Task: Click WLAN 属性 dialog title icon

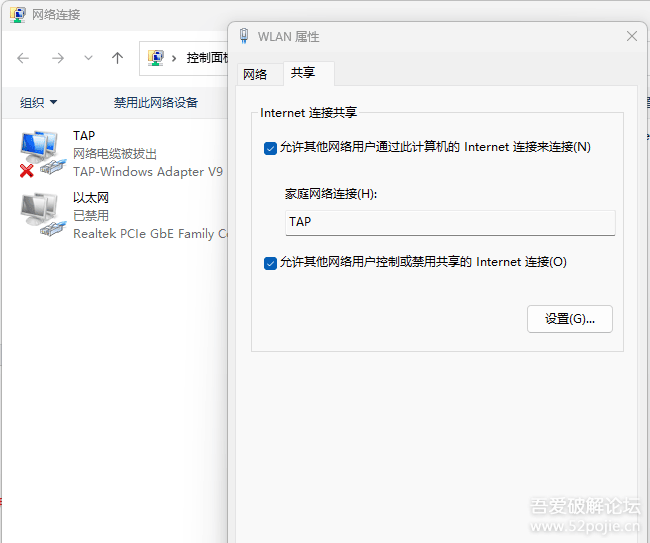Action: point(244,36)
